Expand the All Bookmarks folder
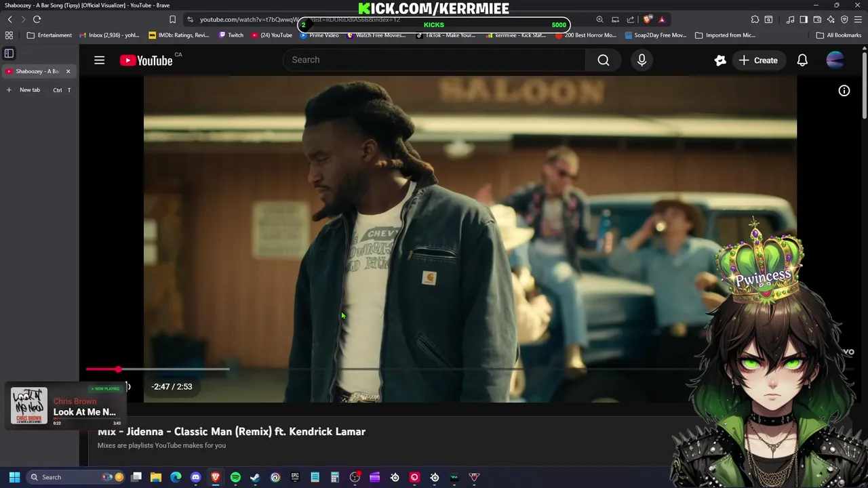This screenshot has width=868, height=488. click(839, 35)
